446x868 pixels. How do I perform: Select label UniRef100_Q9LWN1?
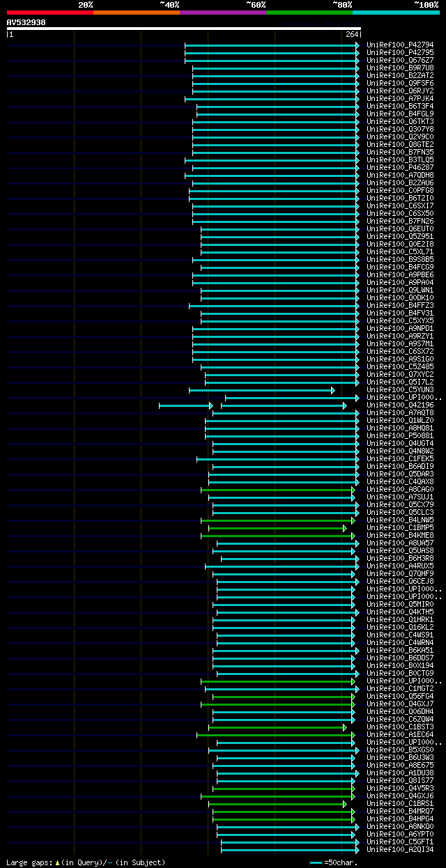(400, 290)
